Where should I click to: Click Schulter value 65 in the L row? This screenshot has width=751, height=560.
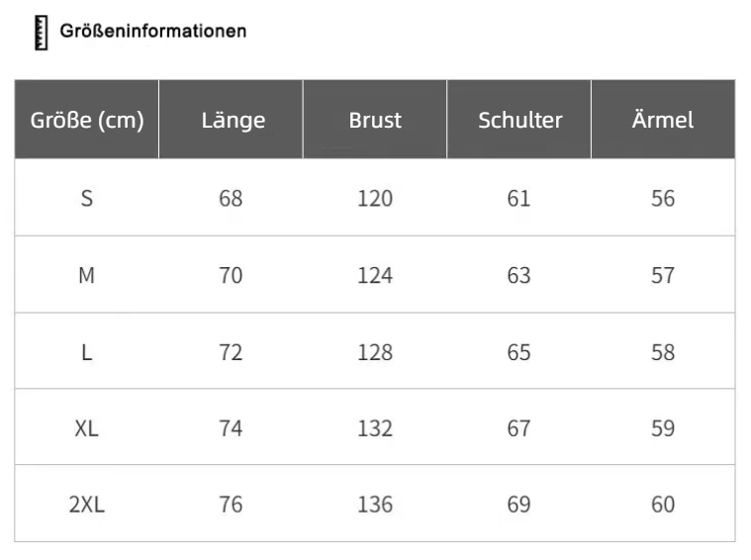pyautogui.click(x=518, y=352)
